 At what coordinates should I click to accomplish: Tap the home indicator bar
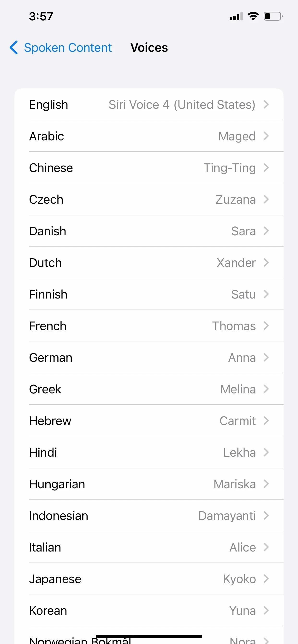(x=149, y=636)
